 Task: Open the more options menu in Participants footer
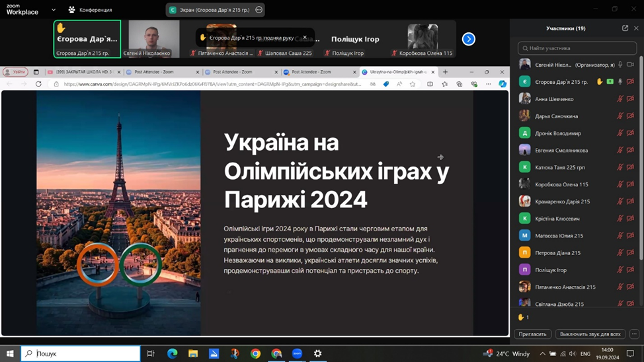tap(634, 334)
